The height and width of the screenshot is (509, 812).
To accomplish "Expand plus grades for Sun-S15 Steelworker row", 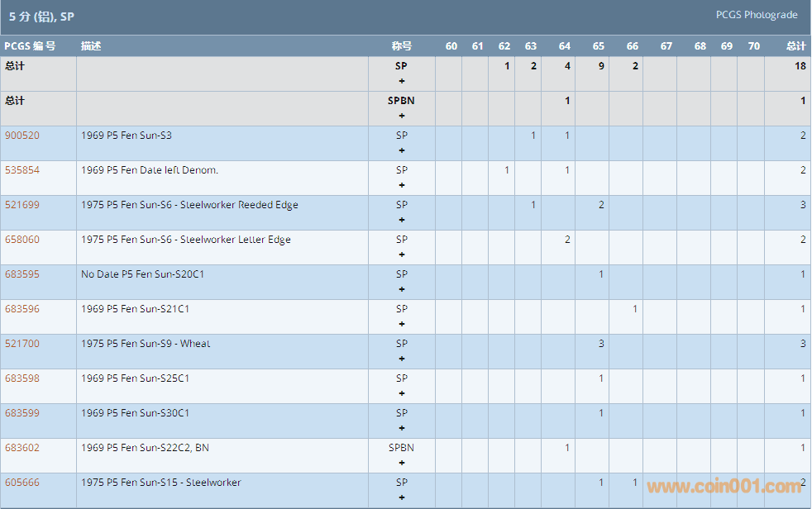I will coord(402,497).
